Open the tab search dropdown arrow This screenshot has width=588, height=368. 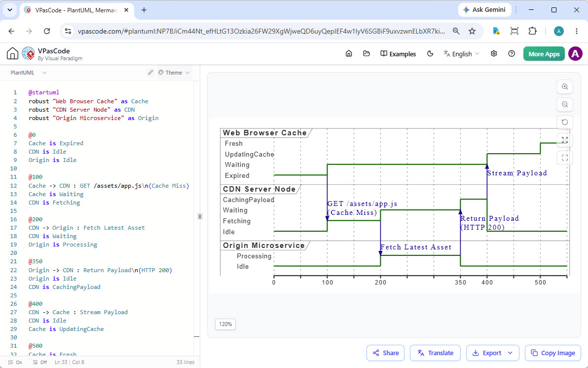click(x=10, y=10)
